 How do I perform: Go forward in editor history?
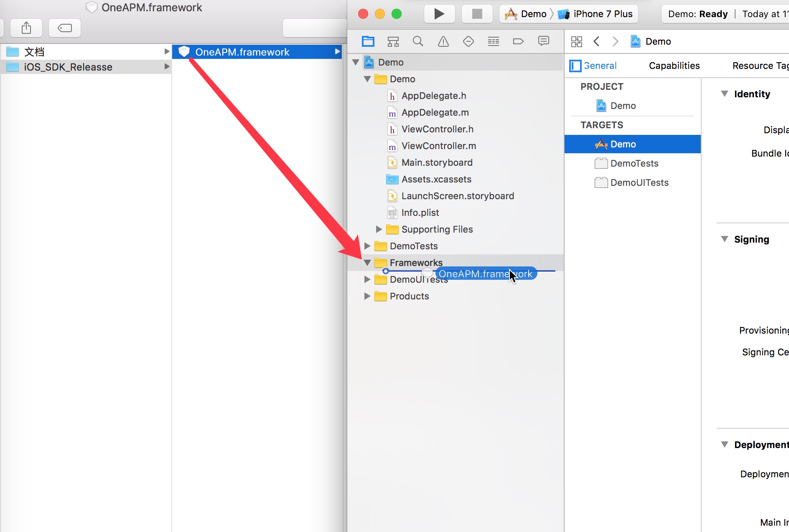click(x=615, y=41)
